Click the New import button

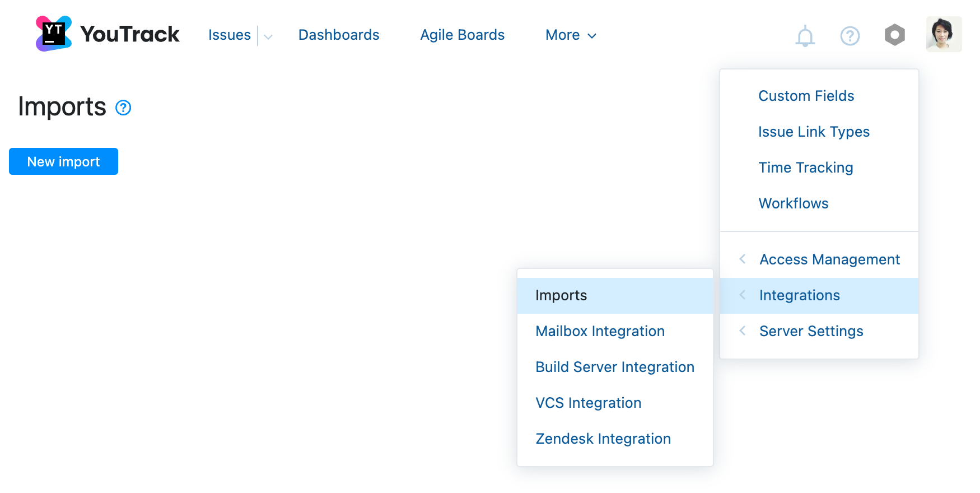tap(63, 161)
